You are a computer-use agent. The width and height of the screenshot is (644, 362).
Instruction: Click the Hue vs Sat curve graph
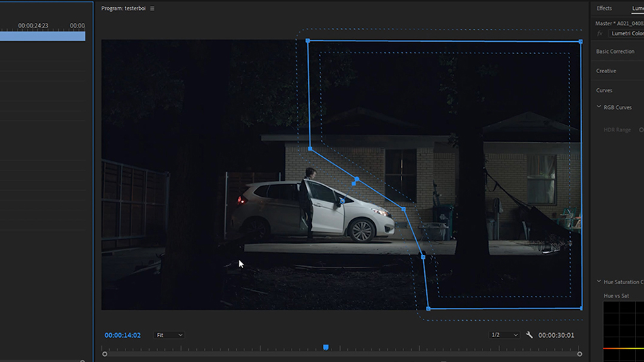[624, 332]
